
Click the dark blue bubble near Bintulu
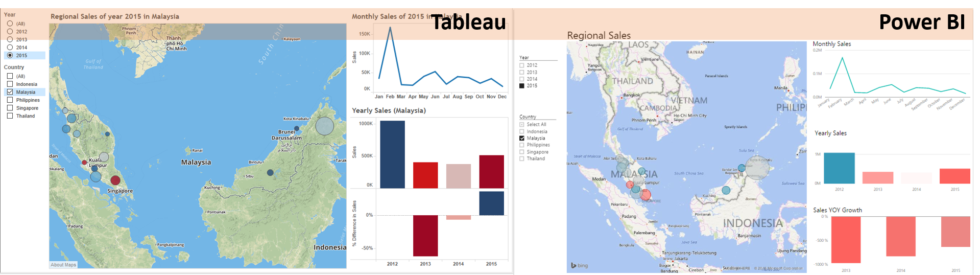(270, 173)
